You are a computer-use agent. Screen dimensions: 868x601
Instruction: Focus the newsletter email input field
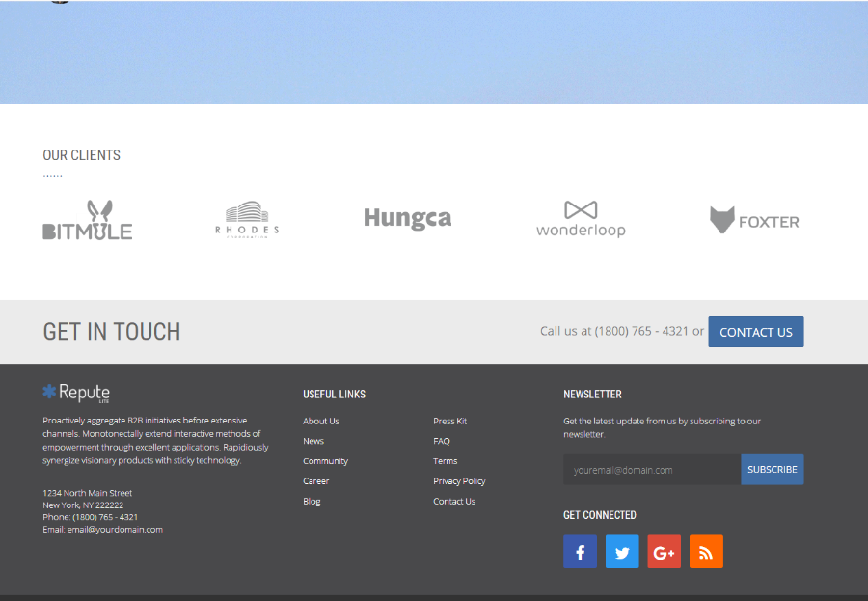coord(652,470)
